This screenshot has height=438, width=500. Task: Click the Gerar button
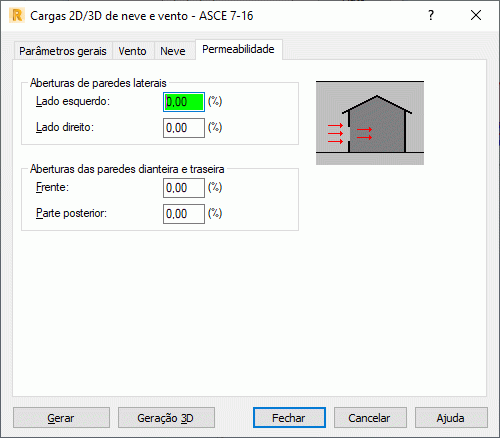(61, 418)
